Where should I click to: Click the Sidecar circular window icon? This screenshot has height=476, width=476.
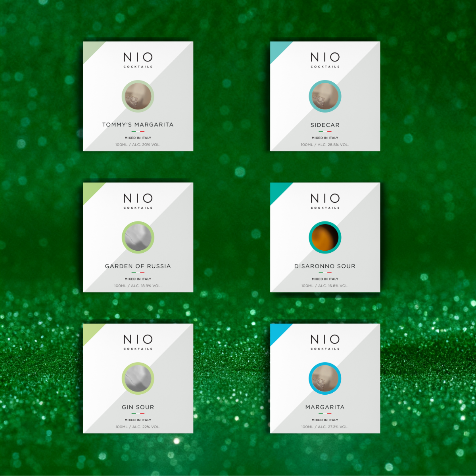[325, 96]
